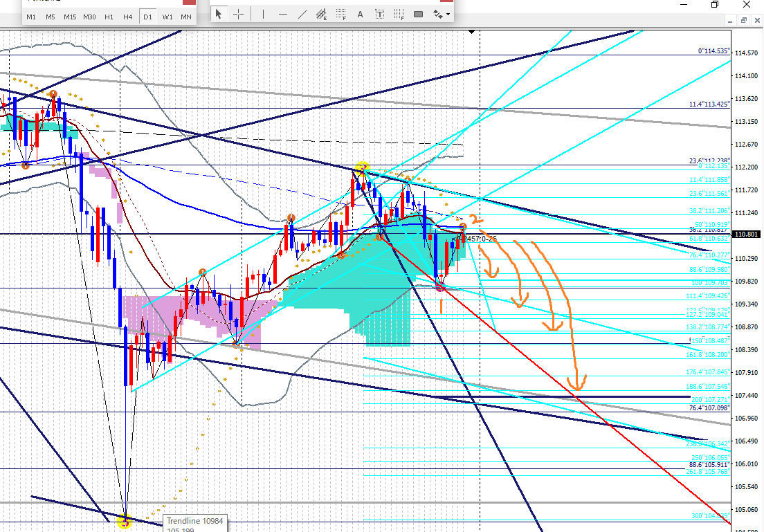Toggle the D1 daily timeframe

[147, 17]
